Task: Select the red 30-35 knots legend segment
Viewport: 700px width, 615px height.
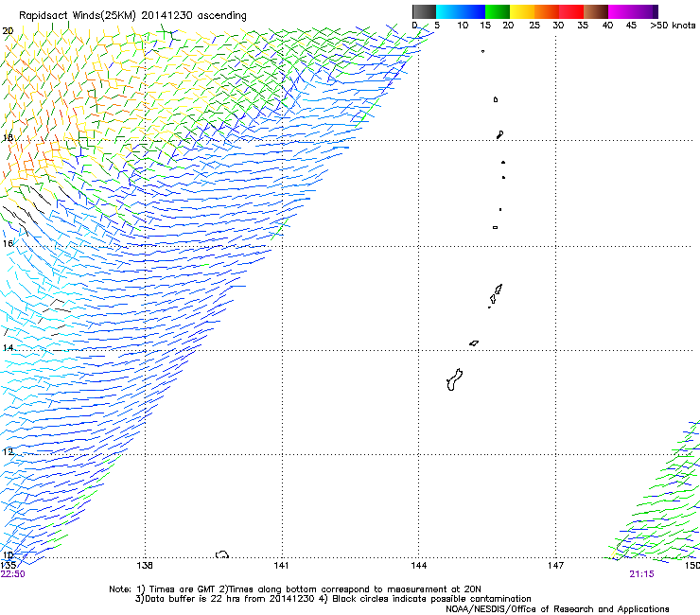Action: click(x=571, y=11)
